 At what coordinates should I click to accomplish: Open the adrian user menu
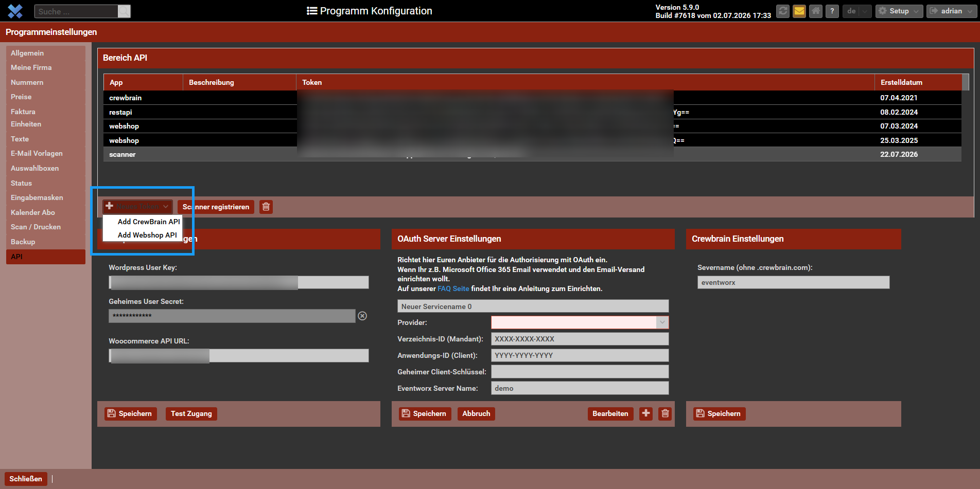[x=952, y=11]
